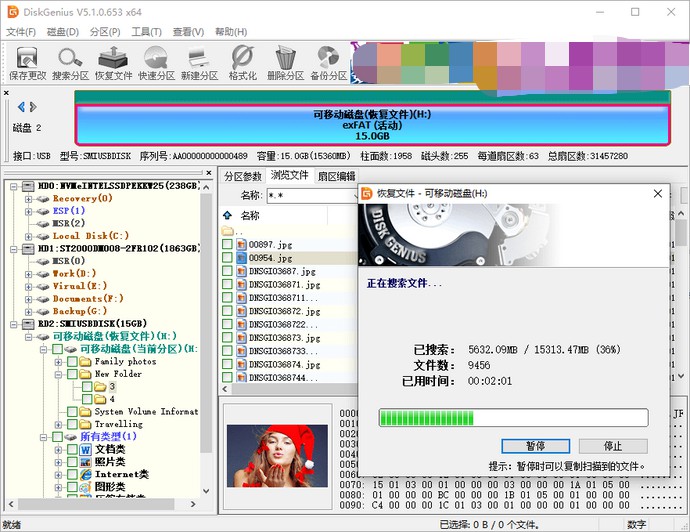Select the 新建分区 (New Partition) icon
This screenshot has height=532, width=690.
(x=199, y=62)
